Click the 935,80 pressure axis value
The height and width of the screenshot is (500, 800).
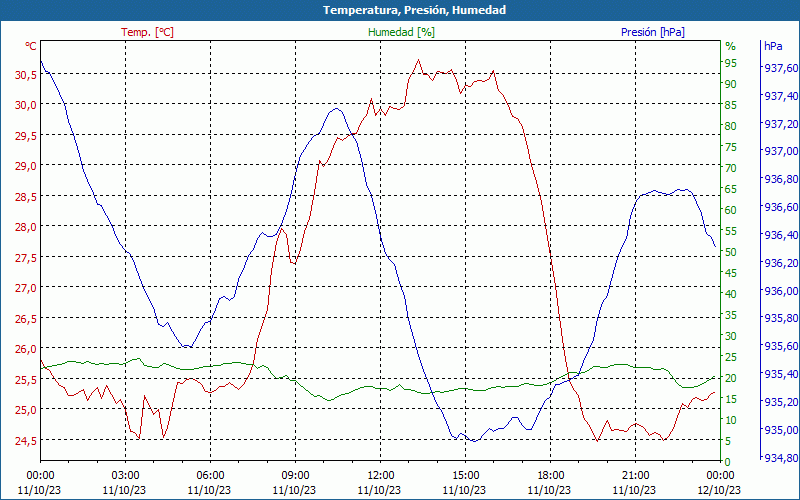click(781, 318)
